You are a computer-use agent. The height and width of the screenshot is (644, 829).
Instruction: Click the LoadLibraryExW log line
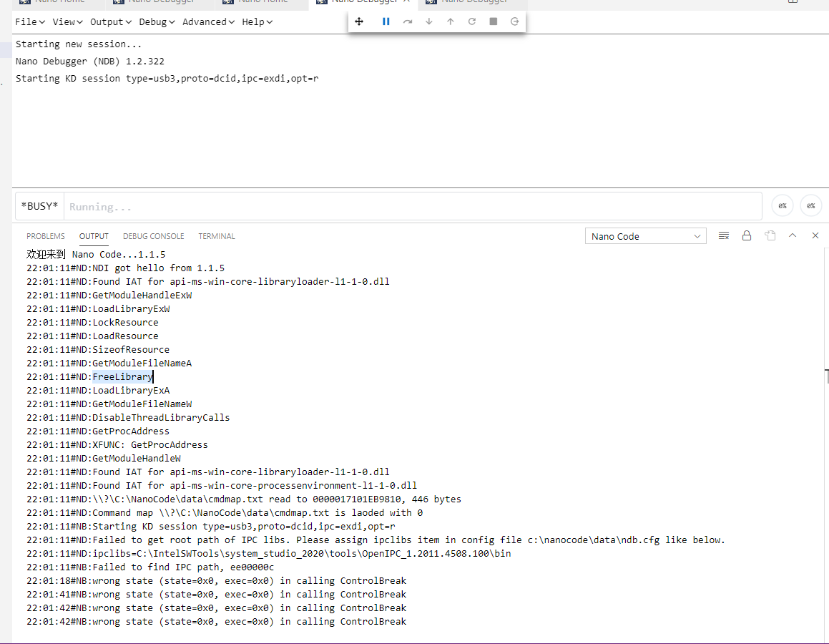tap(98, 309)
